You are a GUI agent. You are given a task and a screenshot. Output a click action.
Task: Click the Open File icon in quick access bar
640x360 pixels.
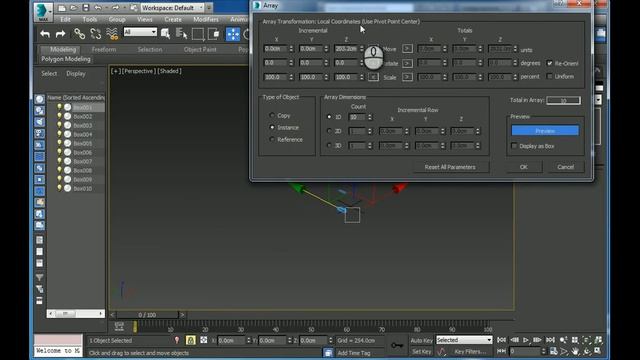(x=73, y=8)
